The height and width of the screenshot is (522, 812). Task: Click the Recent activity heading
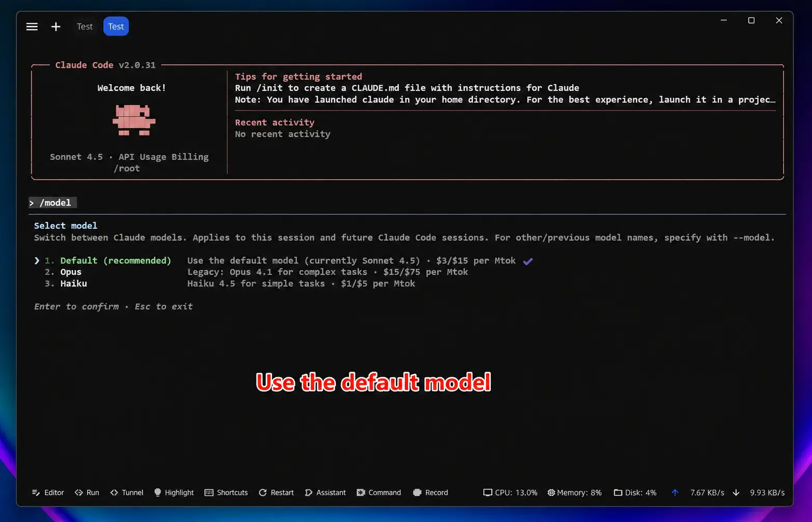[275, 122]
